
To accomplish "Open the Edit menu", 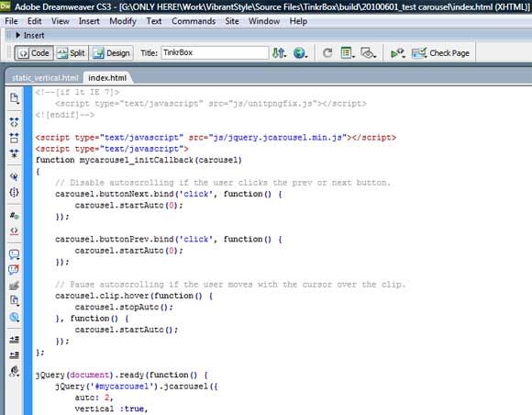I will tap(34, 21).
